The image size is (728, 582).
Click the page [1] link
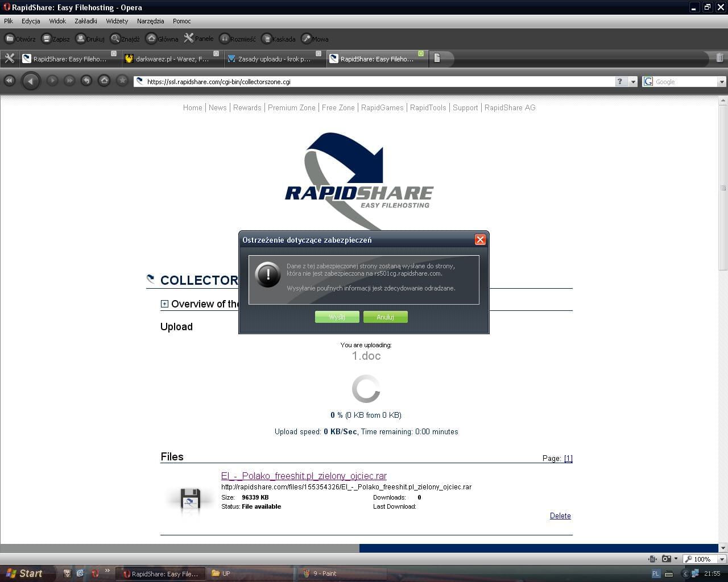click(568, 458)
